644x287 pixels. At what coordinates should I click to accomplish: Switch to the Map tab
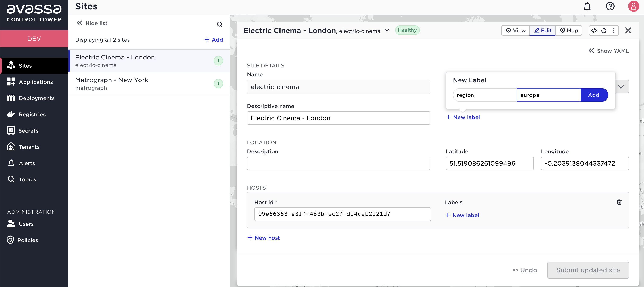[569, 31]
